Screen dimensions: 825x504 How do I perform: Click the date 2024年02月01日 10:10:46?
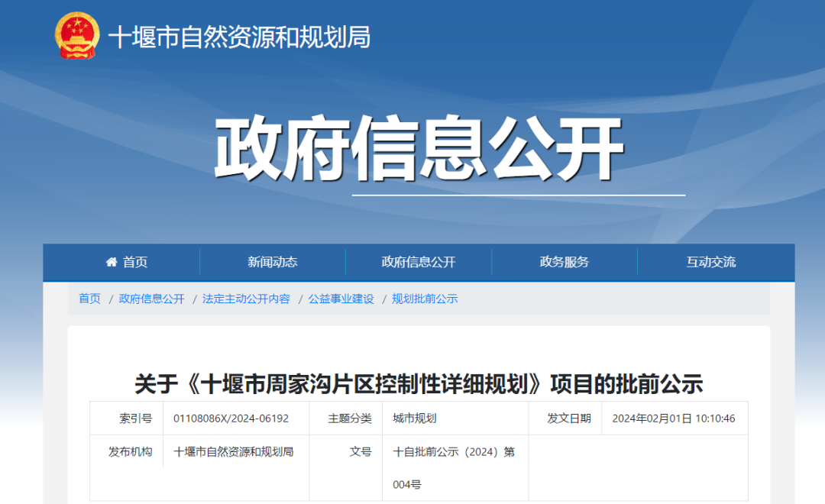tap(674, 418)
